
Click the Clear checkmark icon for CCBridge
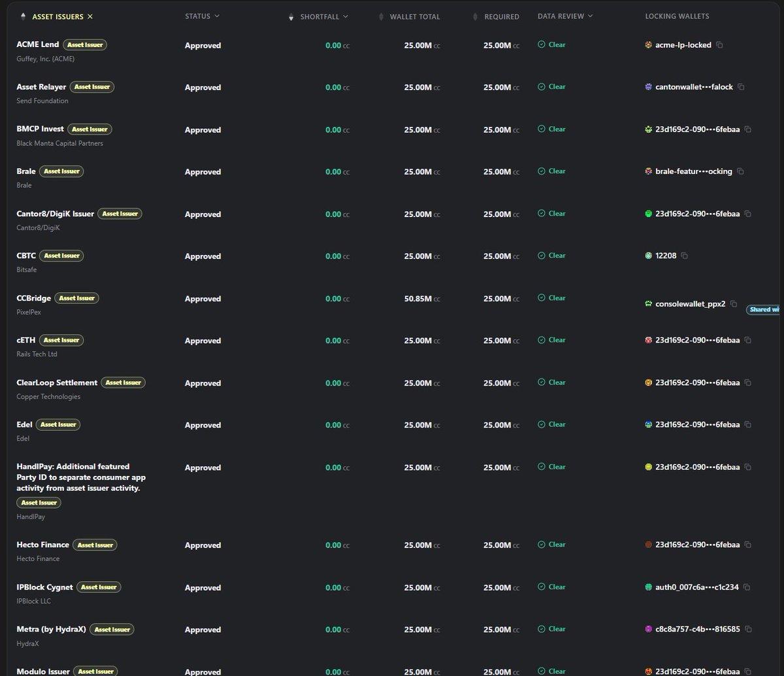(541, 297)
